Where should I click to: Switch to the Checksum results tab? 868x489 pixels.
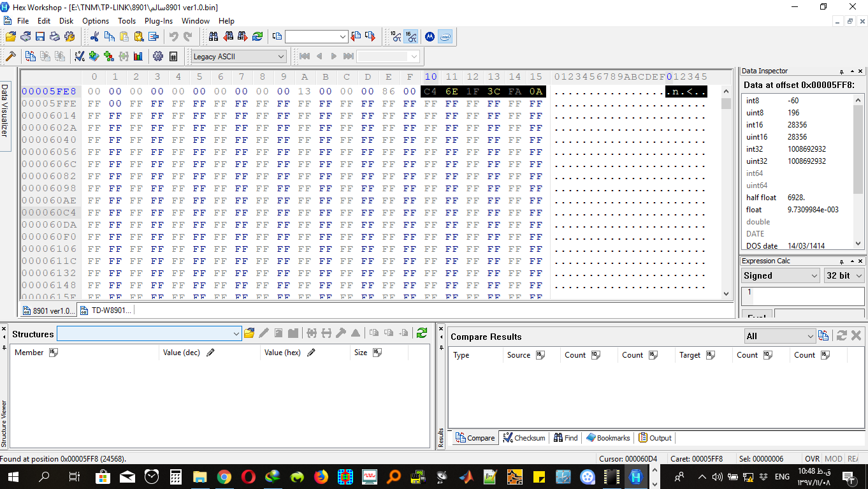[x=524, y=438]
